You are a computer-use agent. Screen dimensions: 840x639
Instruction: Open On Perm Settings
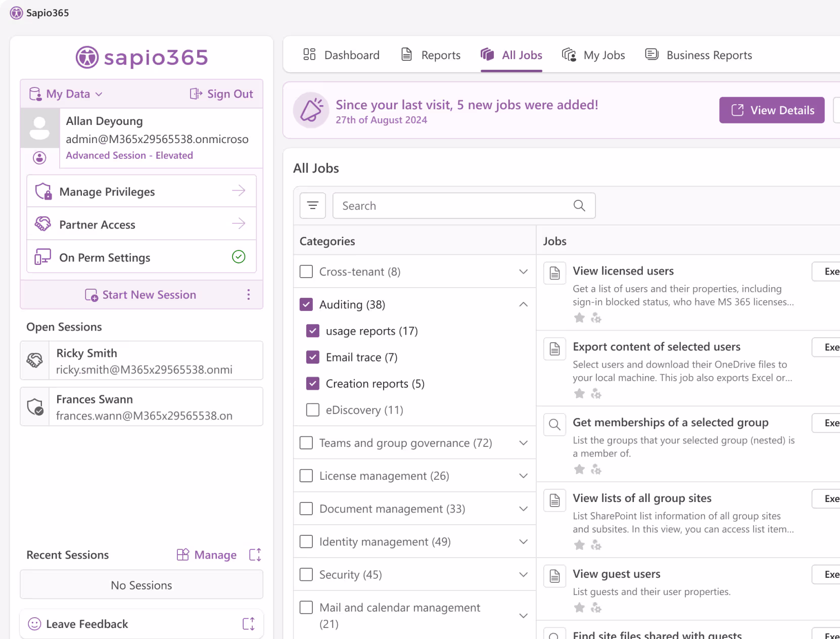(142, 257)
